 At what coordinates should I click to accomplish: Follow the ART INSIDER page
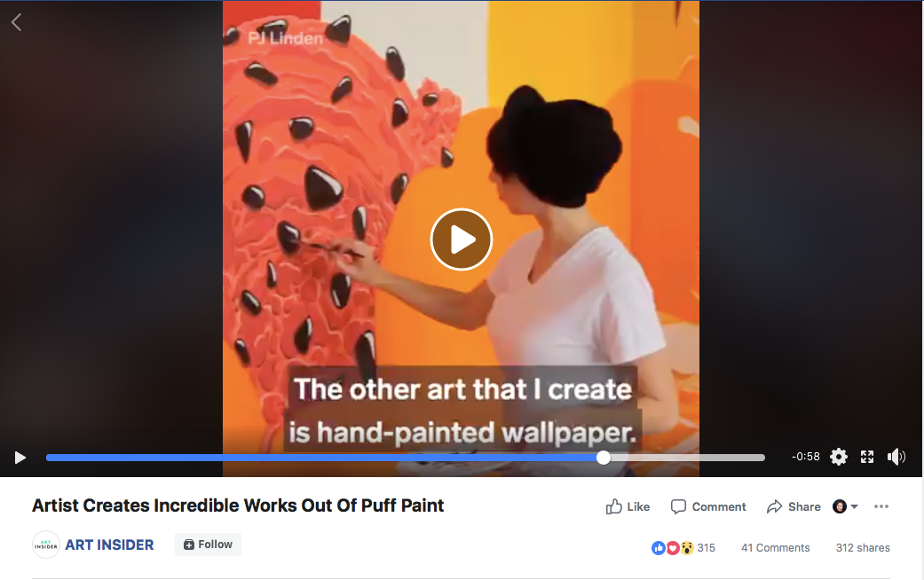tap(208, 545)
